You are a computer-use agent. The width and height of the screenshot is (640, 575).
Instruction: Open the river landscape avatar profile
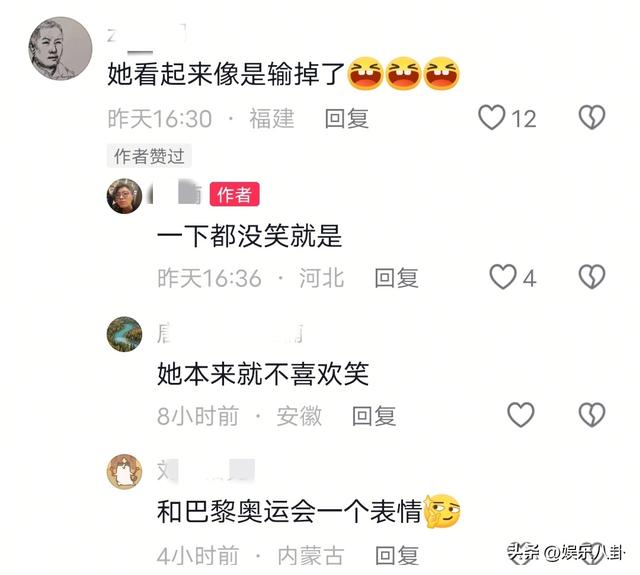[x=124, y=334]
